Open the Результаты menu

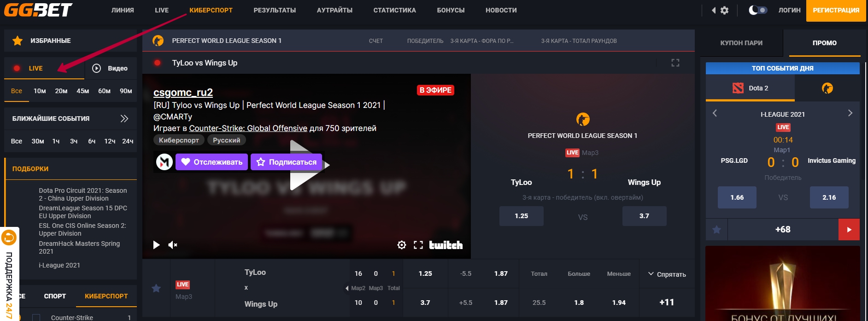click(x=275, y=10)
